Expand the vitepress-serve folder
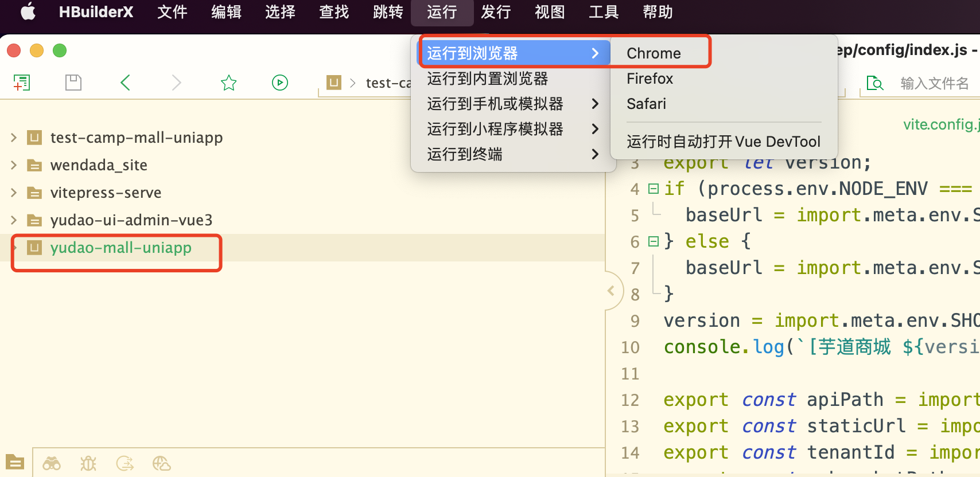This screenshot has width=980, height=477. (14, 193)
